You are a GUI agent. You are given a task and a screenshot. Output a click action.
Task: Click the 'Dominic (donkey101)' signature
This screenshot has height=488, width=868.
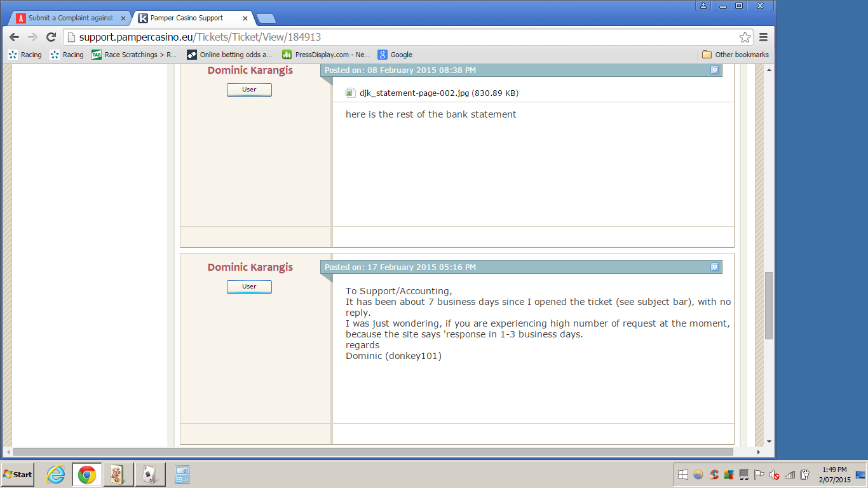click(393, 356)
